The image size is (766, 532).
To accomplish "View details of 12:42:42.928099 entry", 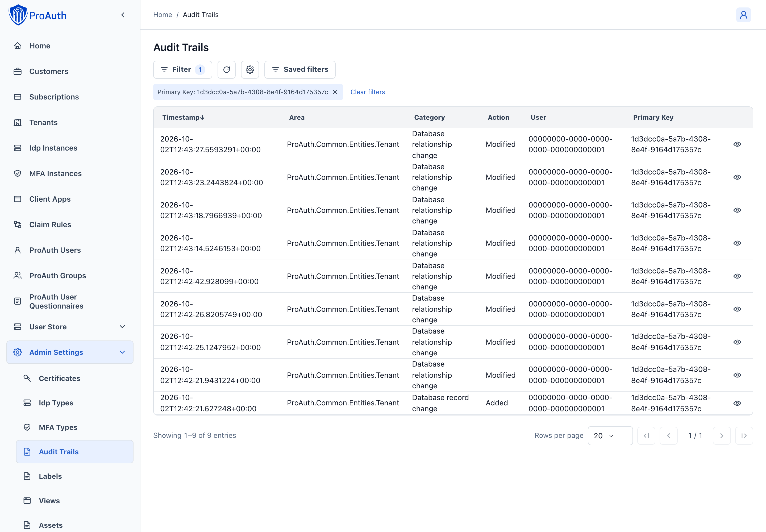I will click(737, 276).
